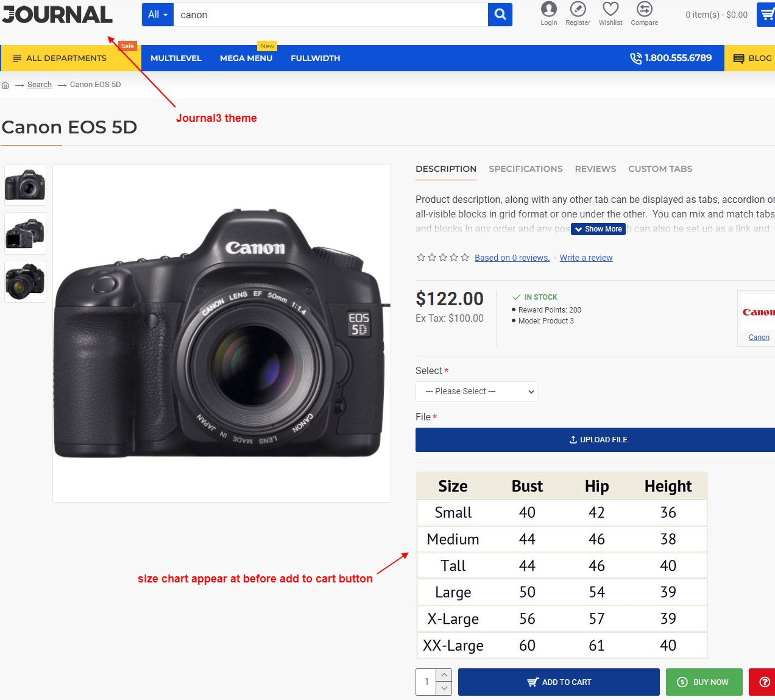Open the All Departments menu

pyautogui.click(x=59, y=58)
